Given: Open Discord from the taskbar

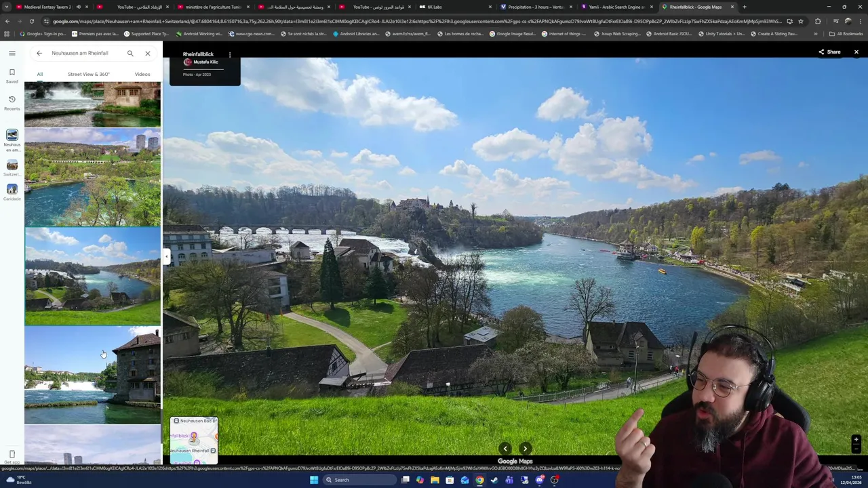Looking at the screenshot, I should coord(539,480).
